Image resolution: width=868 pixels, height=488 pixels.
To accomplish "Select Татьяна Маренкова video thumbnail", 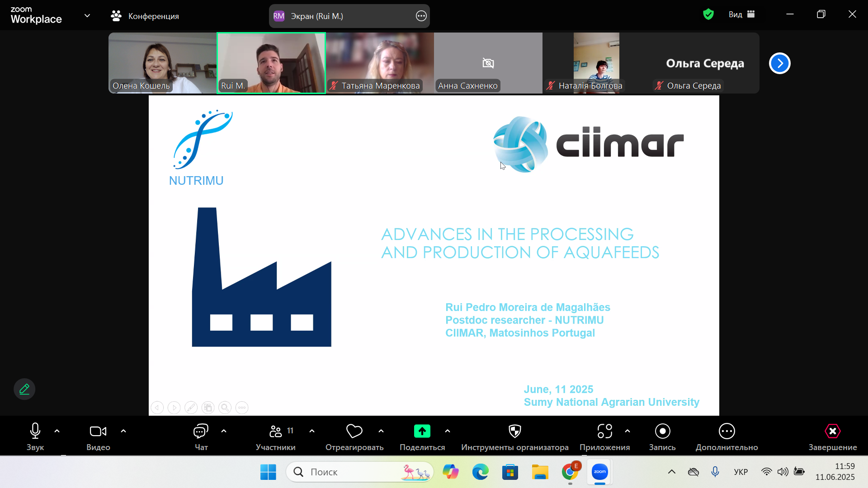I will [x=380, y=63].
